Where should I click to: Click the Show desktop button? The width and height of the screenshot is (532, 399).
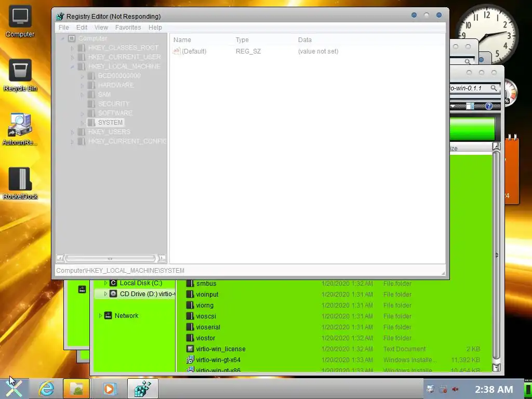pos(528,389)
